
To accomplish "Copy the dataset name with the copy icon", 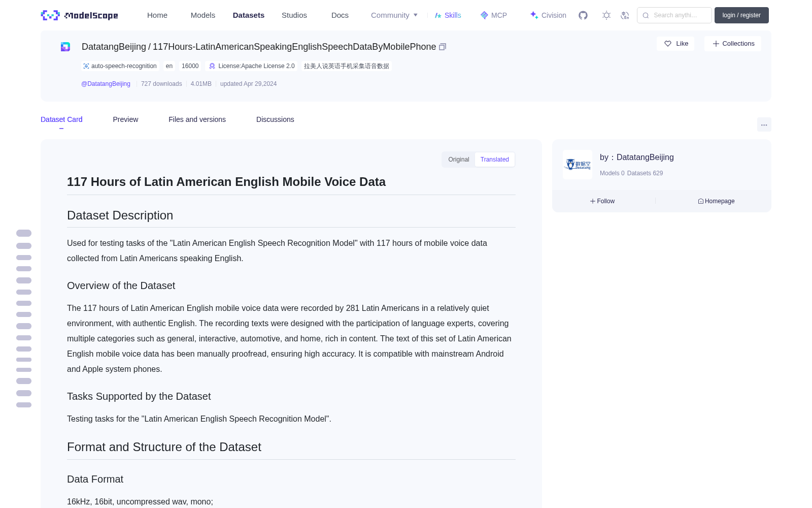I will pos(443,47).
